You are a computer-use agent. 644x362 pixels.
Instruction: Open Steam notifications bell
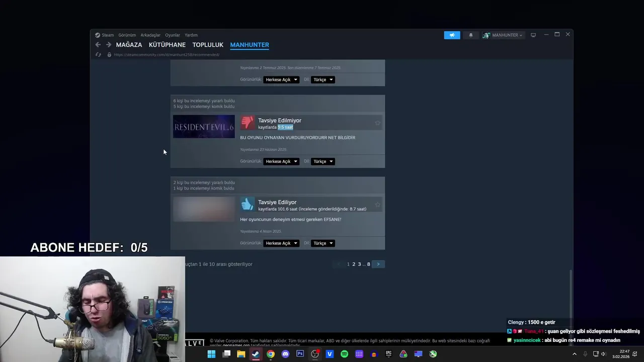click(471, 35)
